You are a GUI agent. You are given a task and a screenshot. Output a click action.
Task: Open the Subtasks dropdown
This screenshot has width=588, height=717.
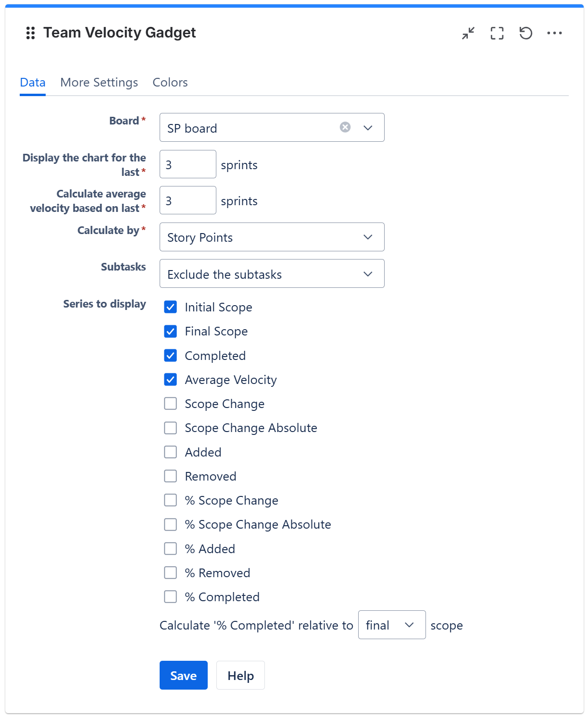[x=272, y=274]
